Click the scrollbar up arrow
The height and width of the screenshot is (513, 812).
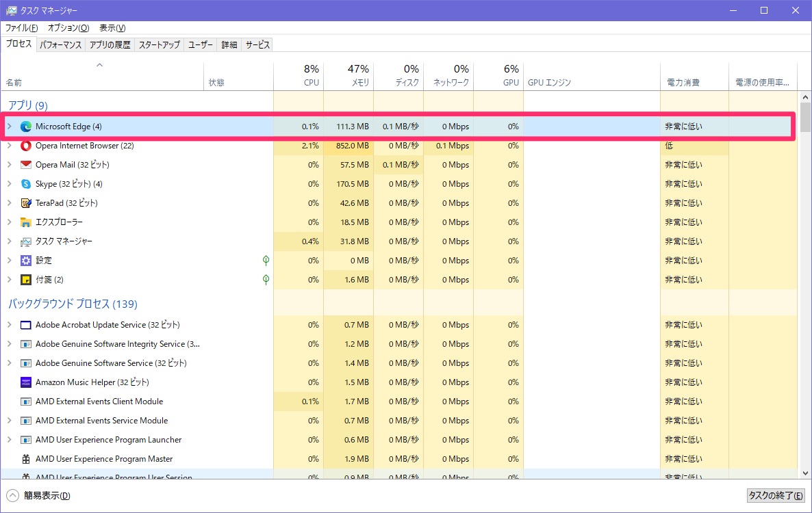click(x=805, y=96)
